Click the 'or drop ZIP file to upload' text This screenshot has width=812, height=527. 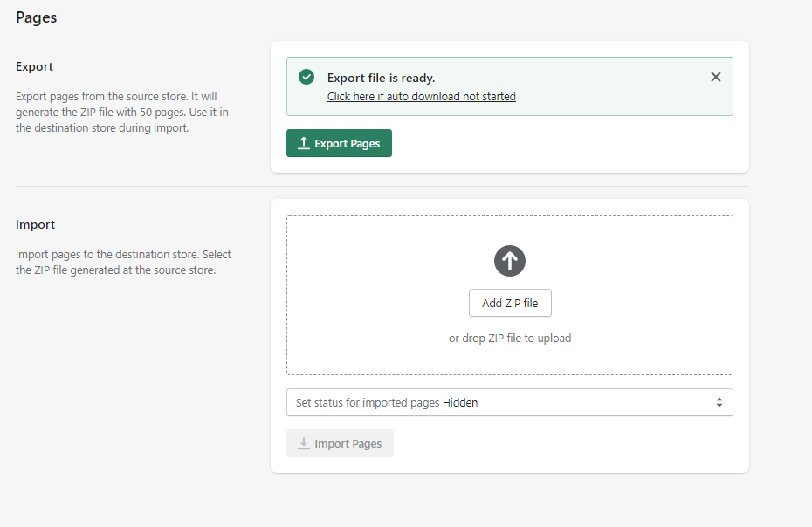click(x=510, y=338)
